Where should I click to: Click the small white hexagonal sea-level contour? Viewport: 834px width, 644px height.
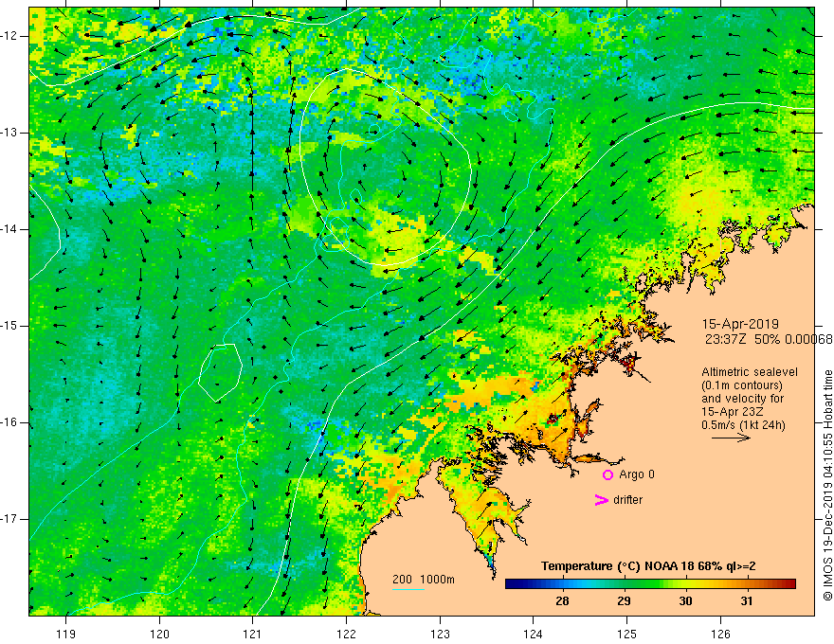click(220, 372)
